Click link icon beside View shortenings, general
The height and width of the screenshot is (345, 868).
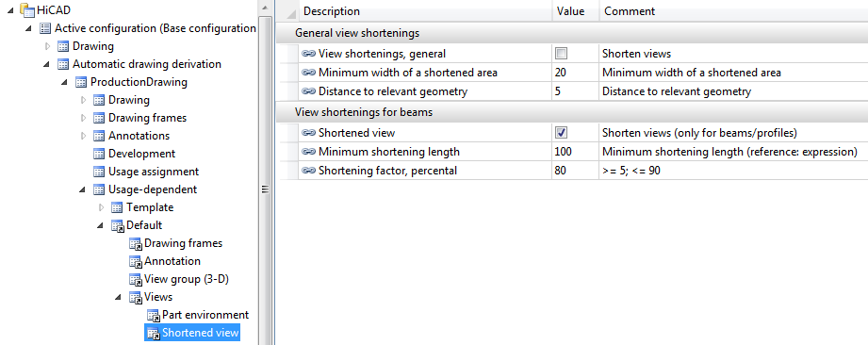[x=309, y=54]
